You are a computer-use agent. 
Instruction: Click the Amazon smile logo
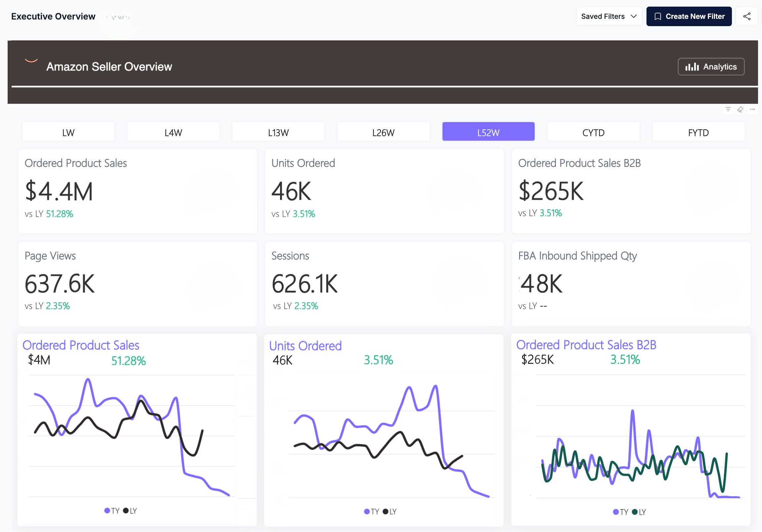(31, 61)
